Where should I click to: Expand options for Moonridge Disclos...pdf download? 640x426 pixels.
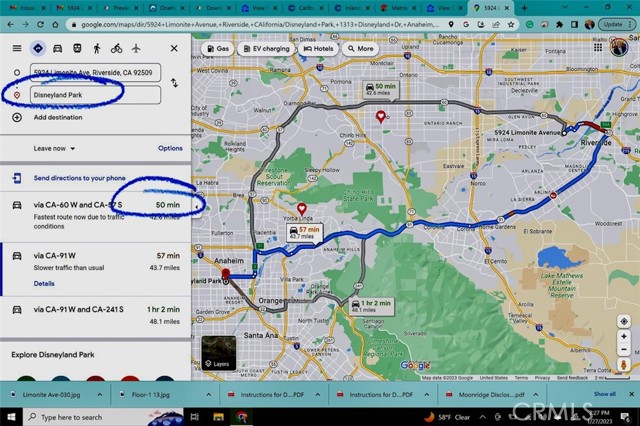[x=536, y=395]
